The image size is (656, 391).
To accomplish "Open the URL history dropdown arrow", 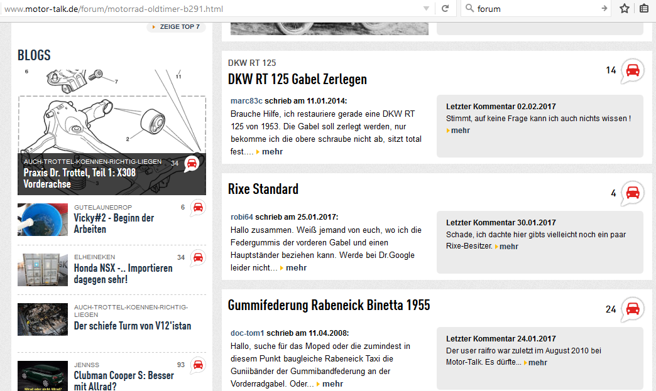I will coord(426,8).
